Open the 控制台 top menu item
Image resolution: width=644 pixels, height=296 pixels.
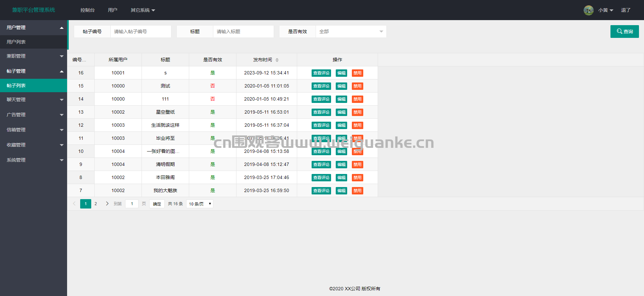click(x=88, y=10)
